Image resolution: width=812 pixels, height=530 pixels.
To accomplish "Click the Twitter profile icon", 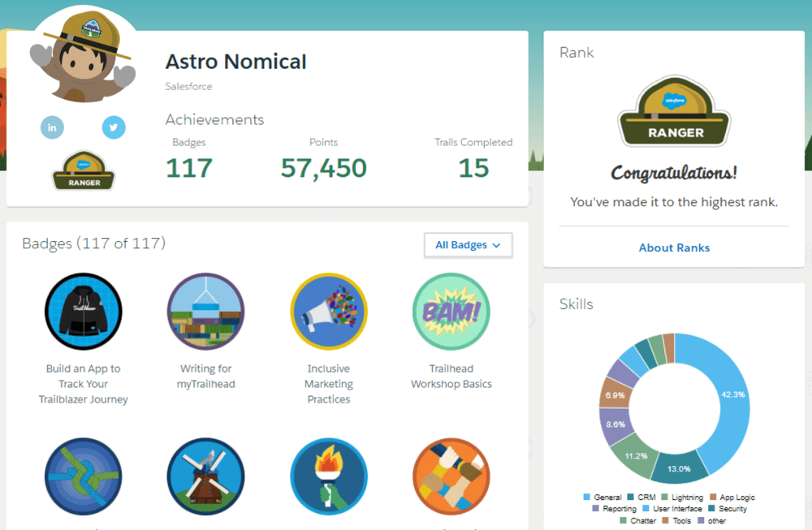I will 114,127.
